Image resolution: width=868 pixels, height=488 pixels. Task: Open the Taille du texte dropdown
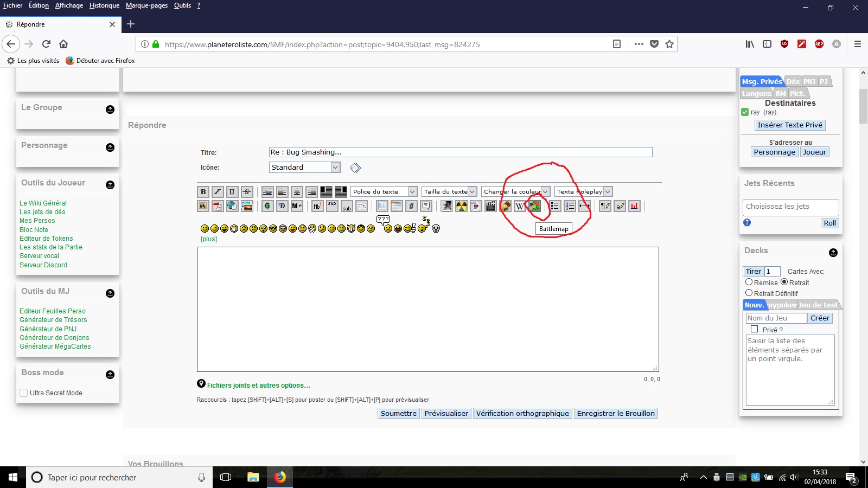(x=449, y=191)
